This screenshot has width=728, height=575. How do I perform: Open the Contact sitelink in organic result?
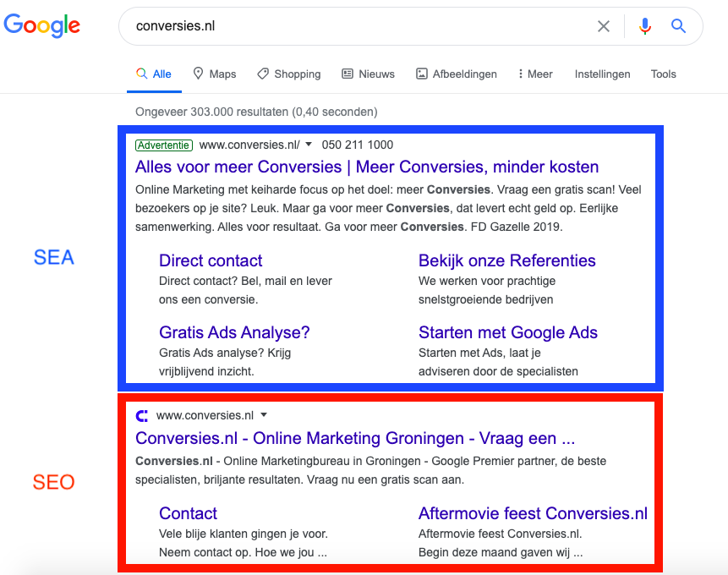[x=188, y=513]
